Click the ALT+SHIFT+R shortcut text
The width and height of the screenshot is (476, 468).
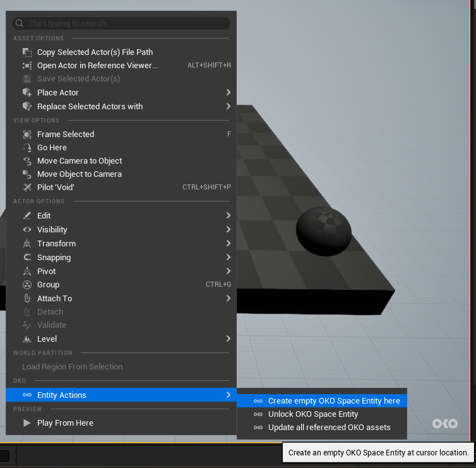pos(209,65)
